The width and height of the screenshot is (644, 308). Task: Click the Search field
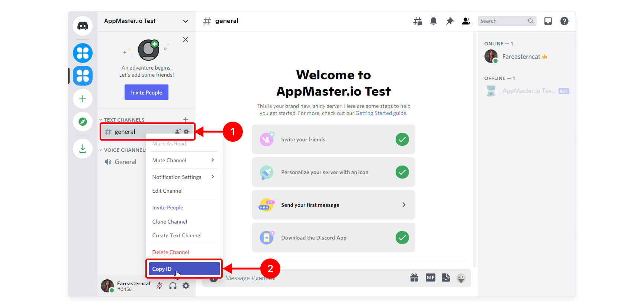[x=507, y=21]
